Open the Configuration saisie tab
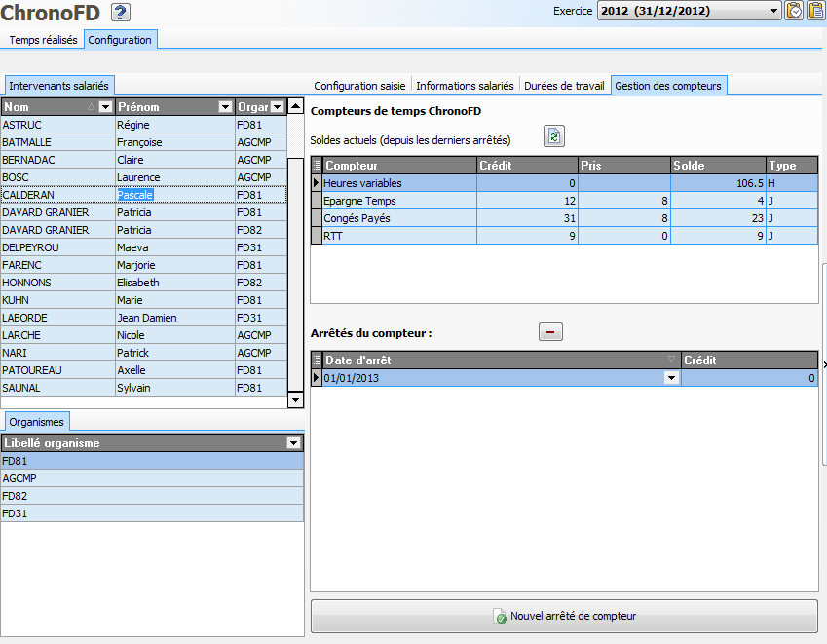The width and height of the screenshot is (827, 644). pyautogui.click(x=359, y=86)
